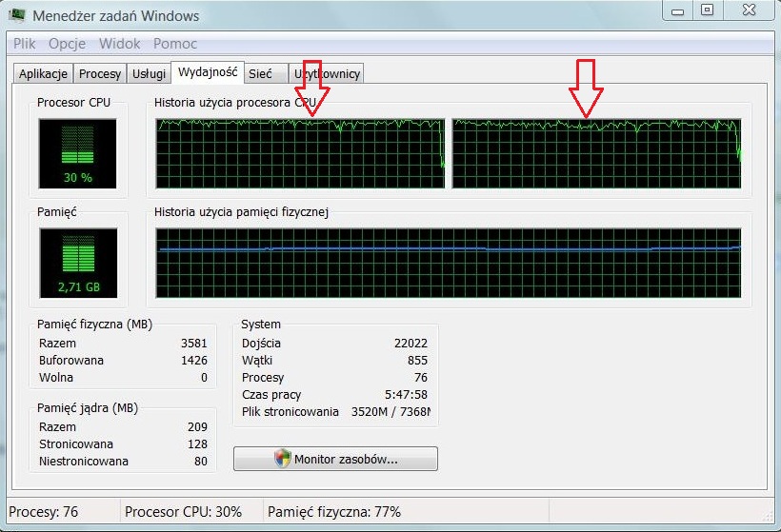
Task: Close the Task Manager window
Action: click(750, 10)
